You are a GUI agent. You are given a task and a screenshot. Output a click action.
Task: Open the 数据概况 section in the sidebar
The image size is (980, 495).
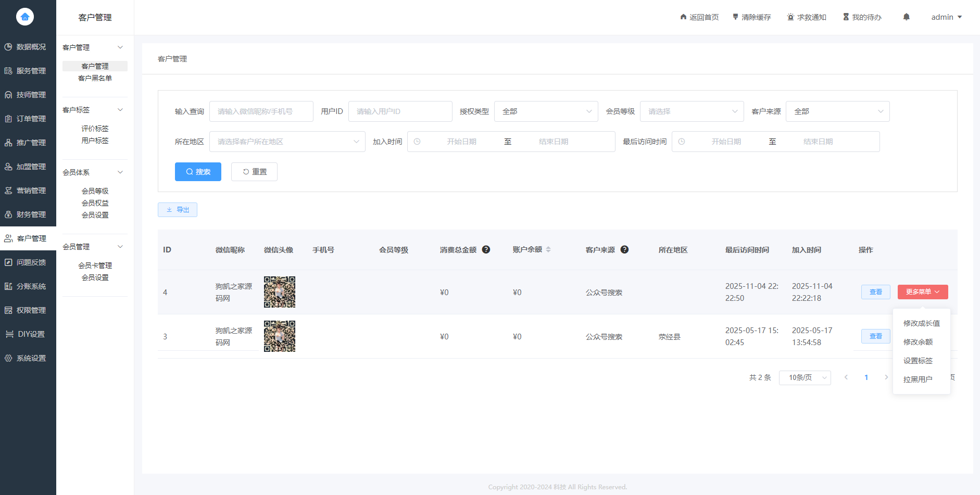(x=28, y=46)
